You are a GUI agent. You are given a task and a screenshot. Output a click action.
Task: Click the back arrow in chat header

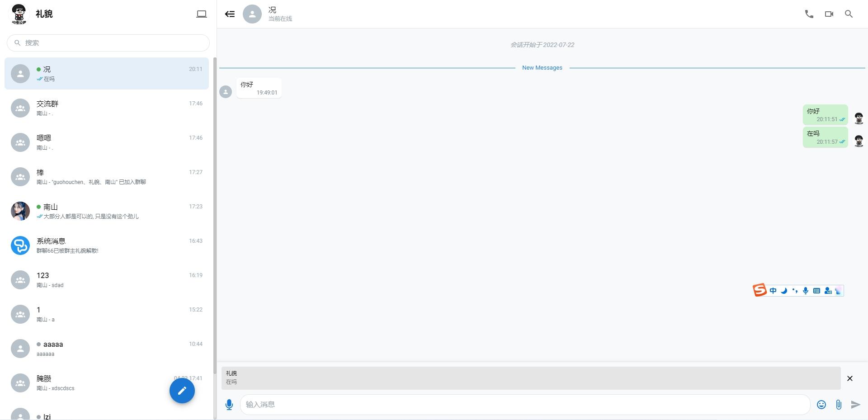(x=230, y=14)
